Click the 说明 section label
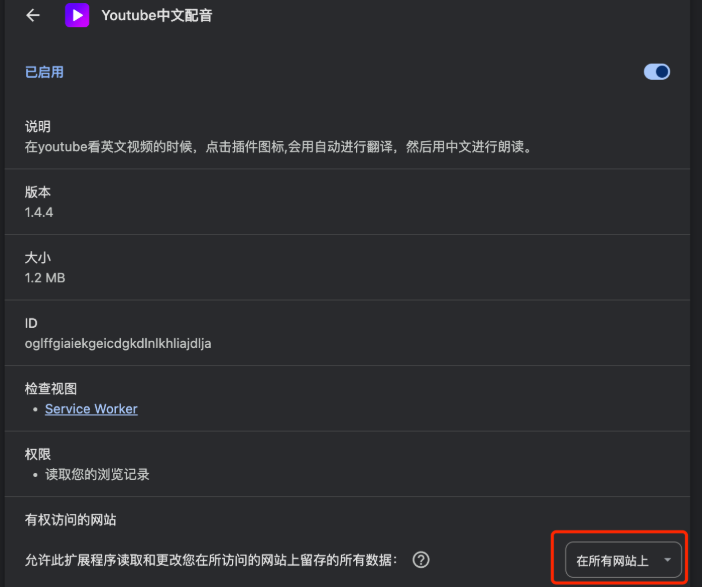The height and width of the screenshot is (587, 702). point(38,126)
